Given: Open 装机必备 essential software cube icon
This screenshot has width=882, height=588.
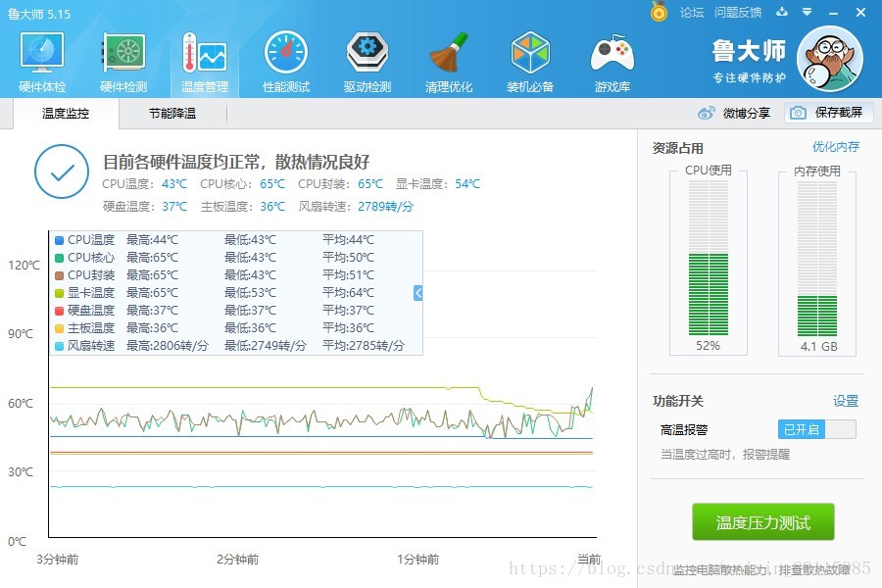Looking at the screenshot, I should click(530, 62).
